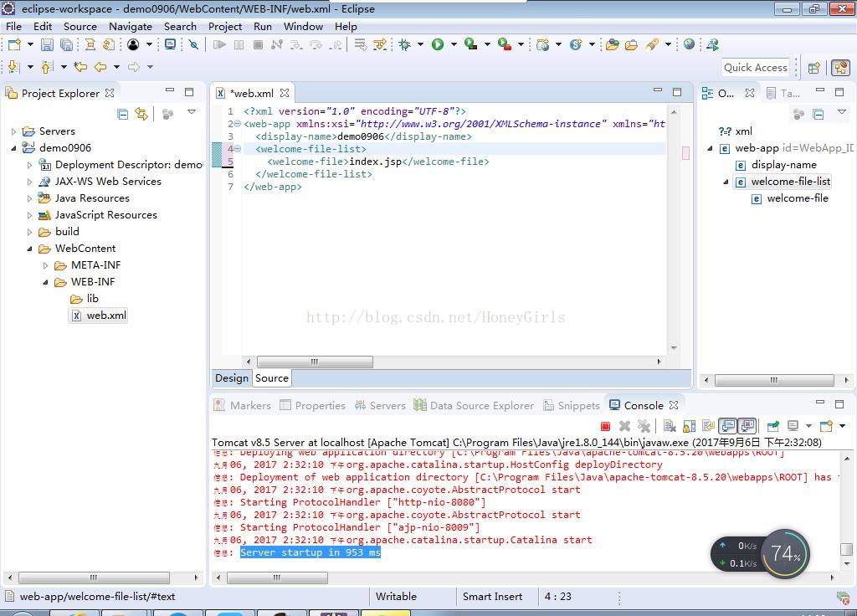The width and height of the screenshot is (857, 616).
Task: Switch to the Design tab of web.xml
Action: [x=231, y=378]
